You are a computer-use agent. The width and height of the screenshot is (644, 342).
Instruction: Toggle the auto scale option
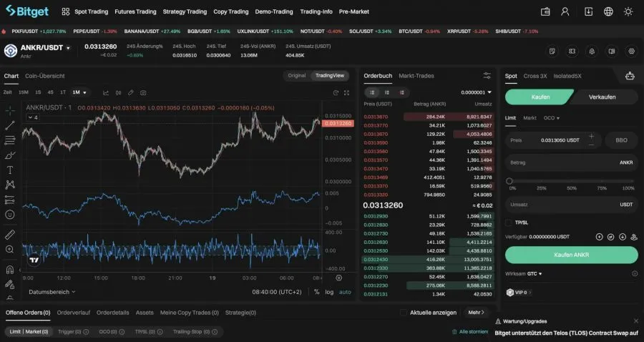point(345,292)
